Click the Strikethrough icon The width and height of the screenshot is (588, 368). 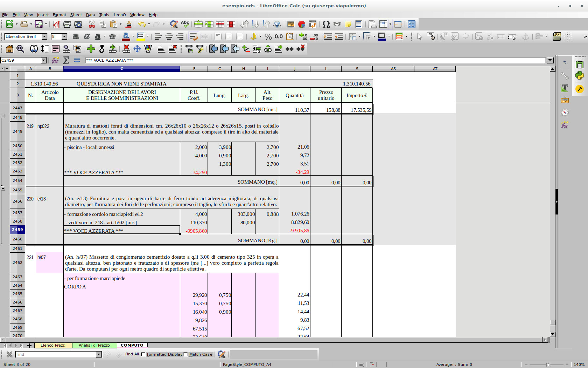112,36
